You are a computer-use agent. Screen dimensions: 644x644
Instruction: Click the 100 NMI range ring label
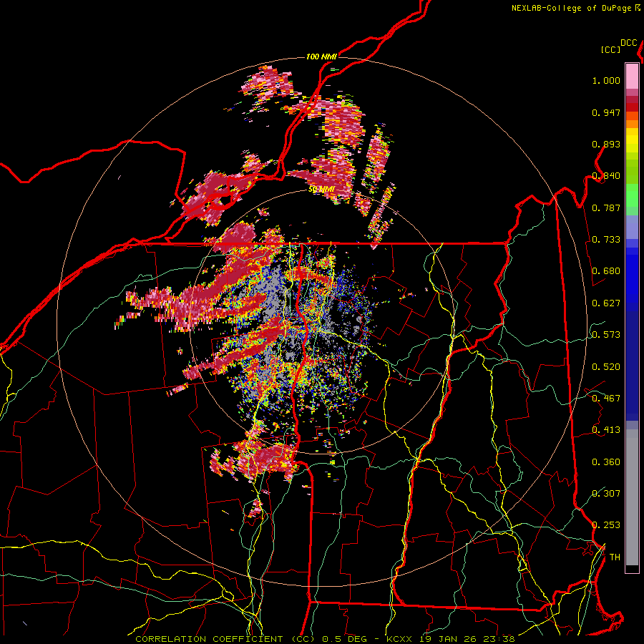click(x=321, y=57)
